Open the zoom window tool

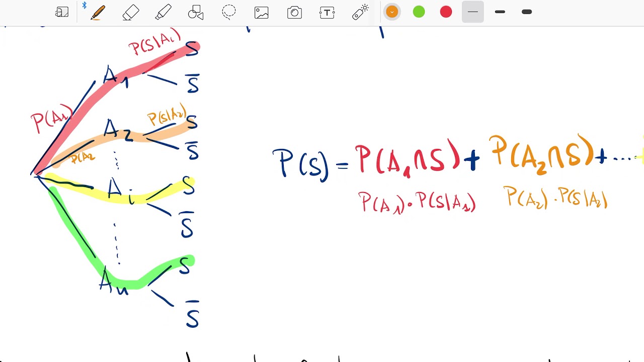coord(62,12)
